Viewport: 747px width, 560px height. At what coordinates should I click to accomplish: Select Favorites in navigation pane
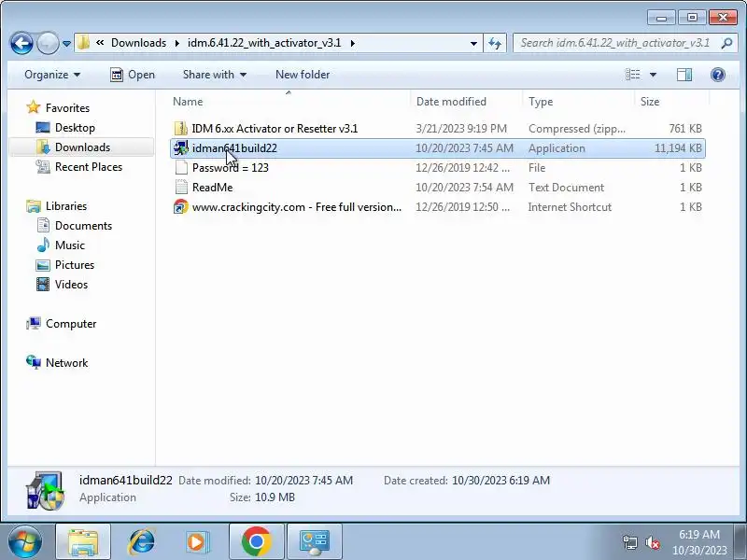pyautogui.click(x=67, y=108)
